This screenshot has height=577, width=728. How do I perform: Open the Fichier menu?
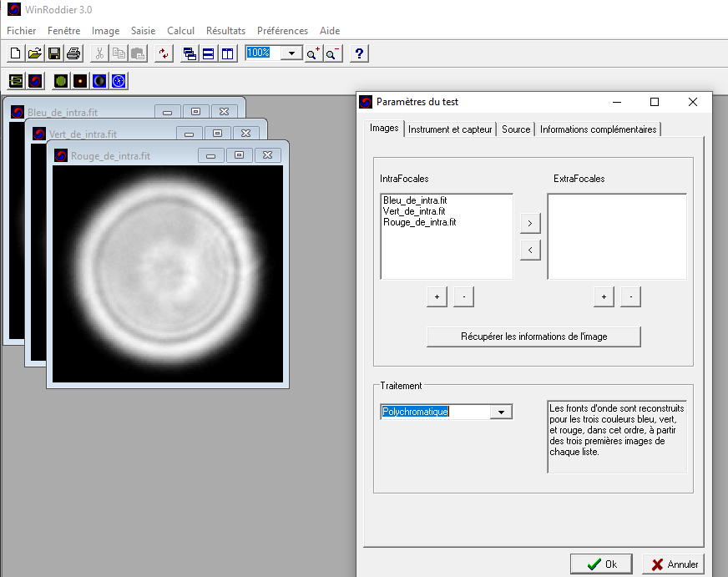pos(22,31)
